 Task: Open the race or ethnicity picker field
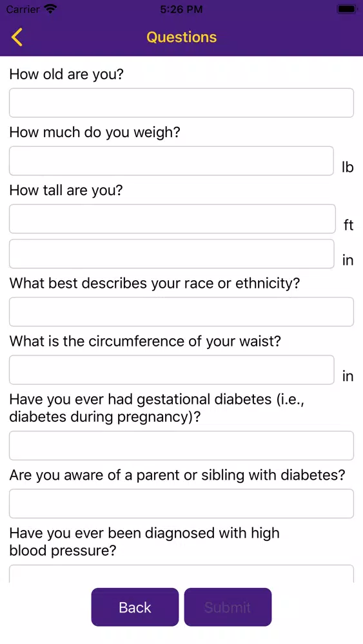(181, 312)
